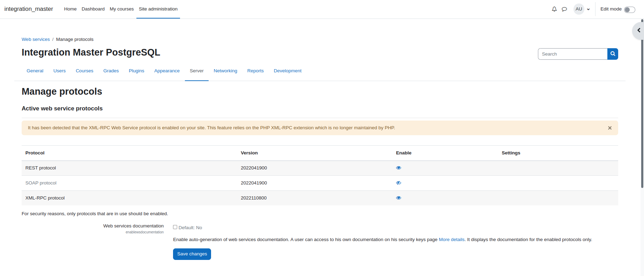Click the Save changes button
The image size is (644, 276).
click(192, 254)
